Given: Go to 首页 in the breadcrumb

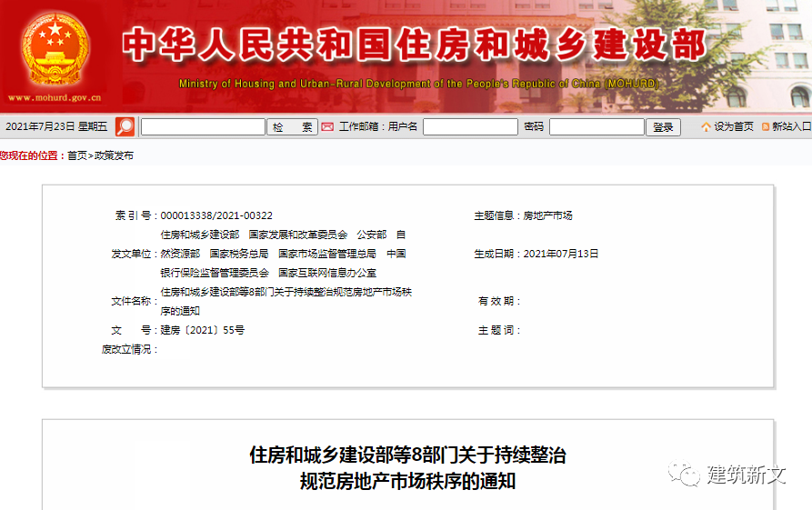Looking at the screenshot, I should click(x=77, y=155).
